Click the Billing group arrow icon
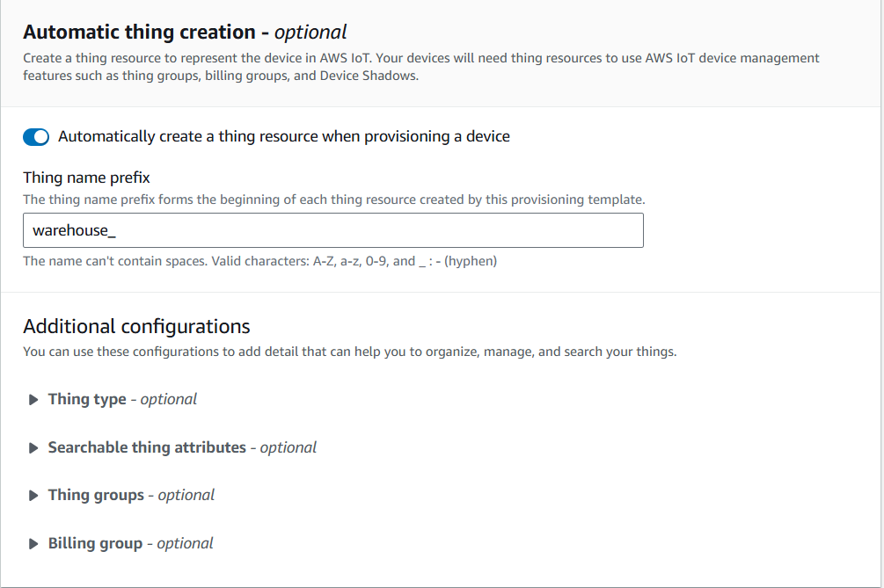The width and height of the screenshot is (884, 588). [x=33, y=544]
